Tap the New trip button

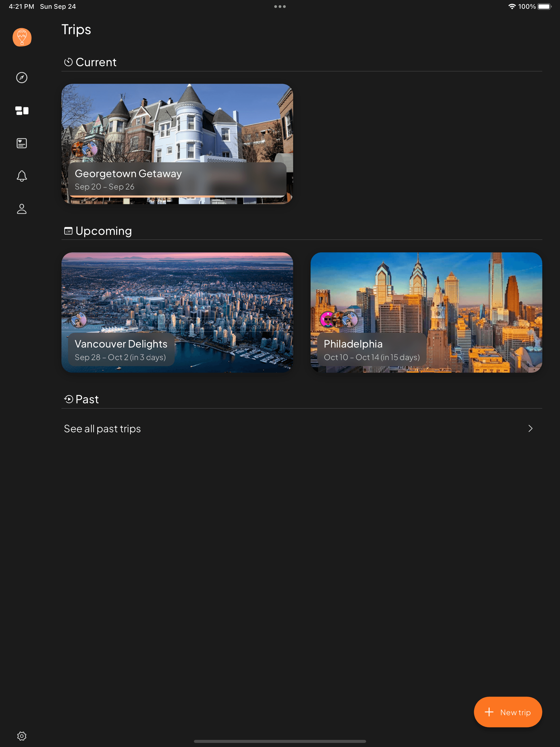[x=508, y=712]
